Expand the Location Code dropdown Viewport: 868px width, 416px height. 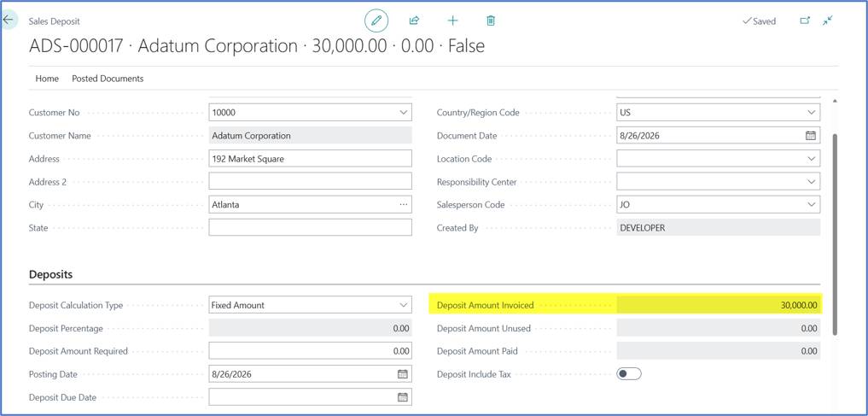pyautogui.click(x=811, y=158)
